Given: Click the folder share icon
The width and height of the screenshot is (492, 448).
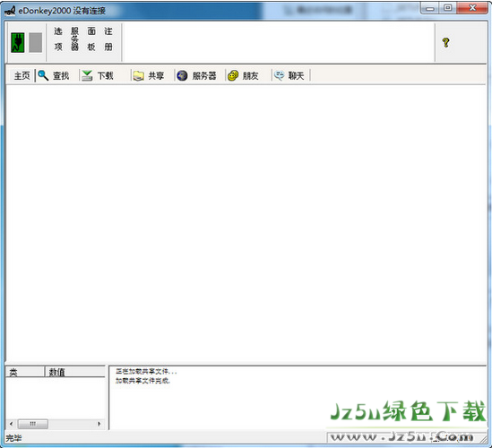Looking at the screenshot, I should click(138, 75).
